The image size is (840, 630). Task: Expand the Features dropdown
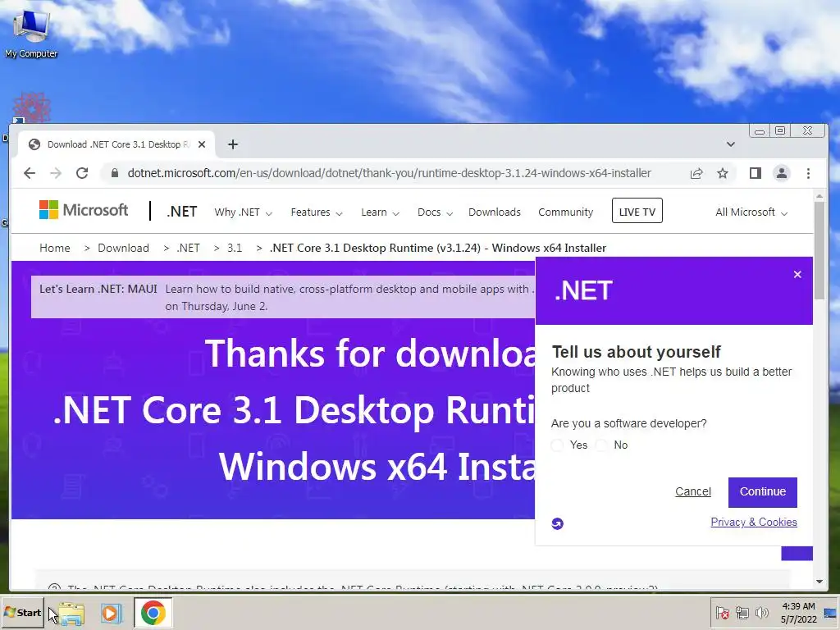click(317, 212)
